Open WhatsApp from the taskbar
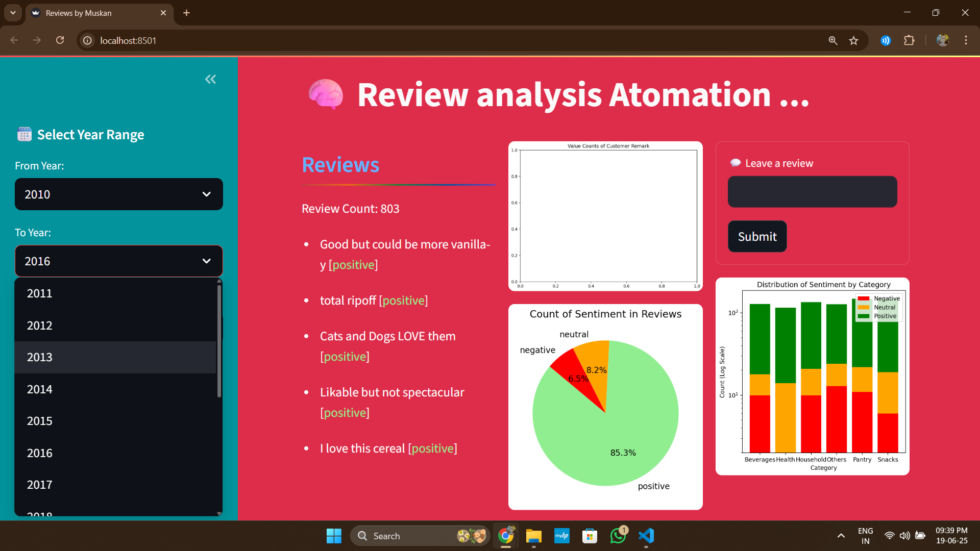Screen dimensions: 980x551 618,536
